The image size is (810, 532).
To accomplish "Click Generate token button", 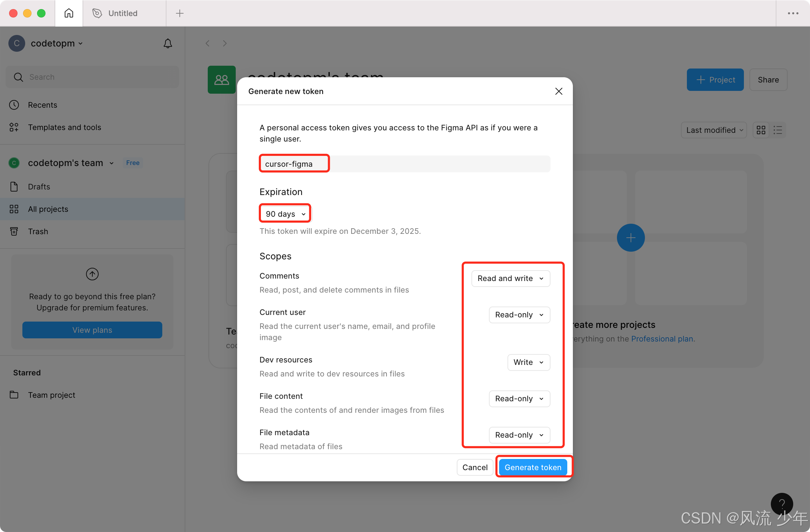I will click(533, 467).
